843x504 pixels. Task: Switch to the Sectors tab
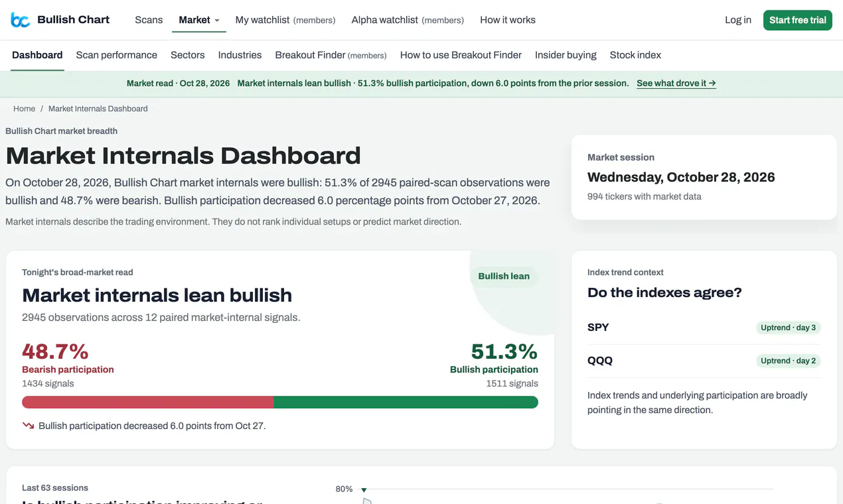[x=188, y=55]
